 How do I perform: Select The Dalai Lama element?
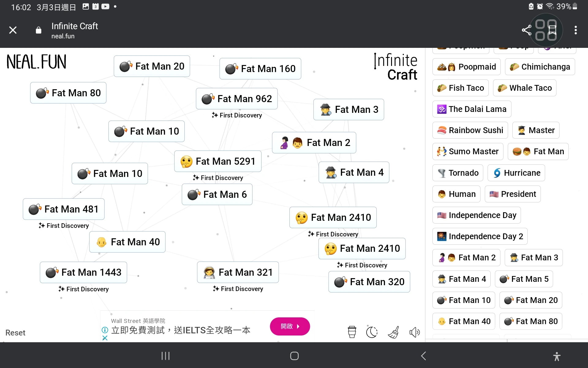point(471,109)
